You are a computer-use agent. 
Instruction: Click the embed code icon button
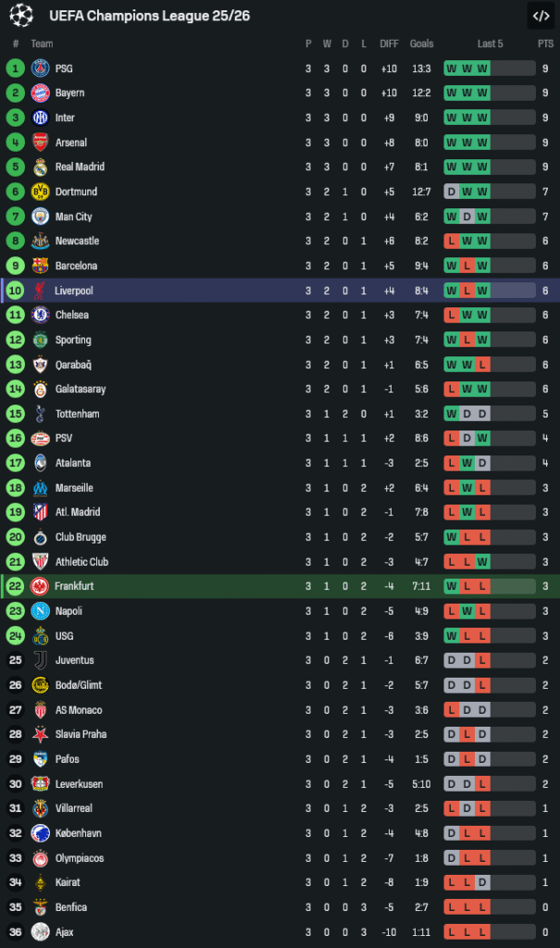[x=541, y=16]
